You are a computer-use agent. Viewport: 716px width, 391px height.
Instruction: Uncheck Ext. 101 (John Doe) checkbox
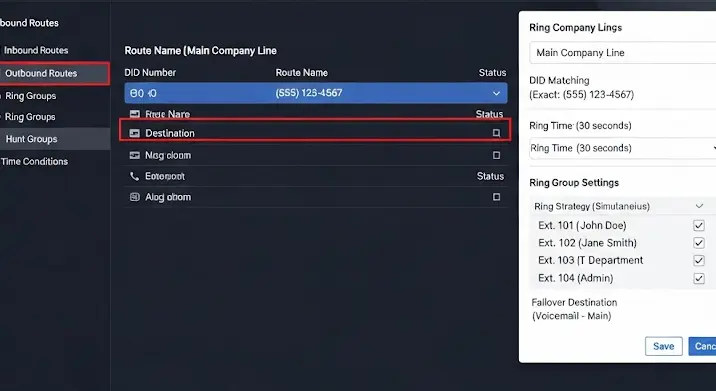(x=699, y=225)
